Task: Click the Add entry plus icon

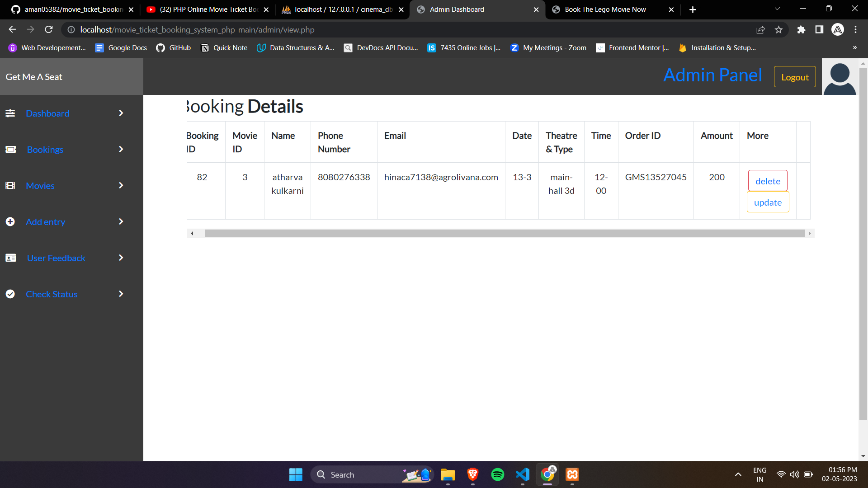Action: (x=10, y=222)
